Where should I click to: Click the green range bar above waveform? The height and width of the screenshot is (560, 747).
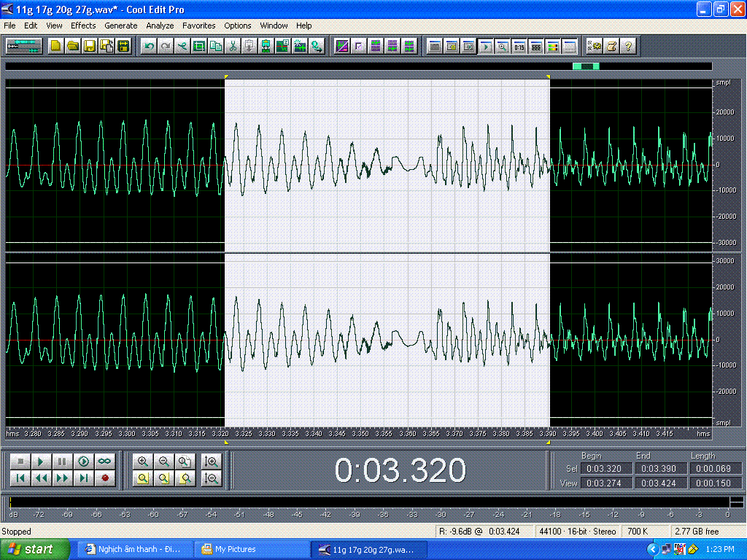pyautogui.click(x=586, y=66)
